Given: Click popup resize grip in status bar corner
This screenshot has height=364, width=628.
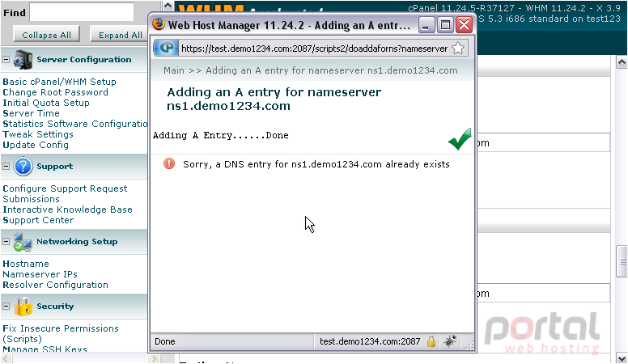Looking at the screenshot, I should (x=470, y=345).
